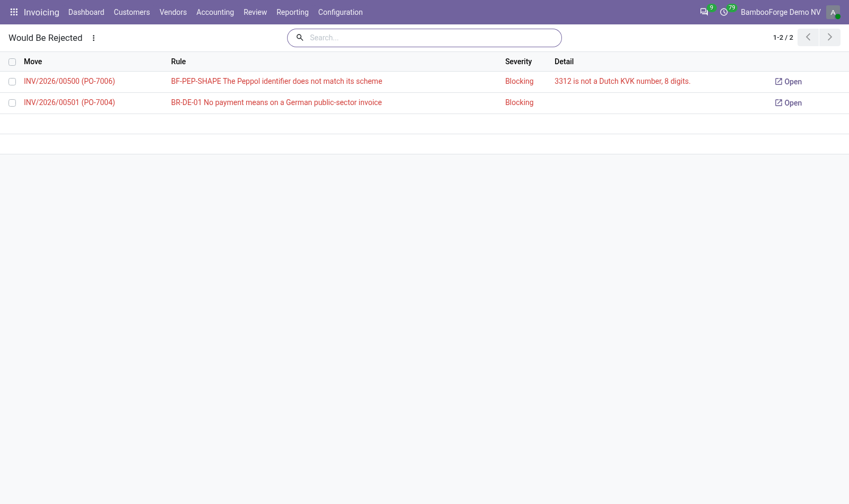Open the Dashboard menu
This screenshot has width=849, height=504.
click(x=86, y=12)
